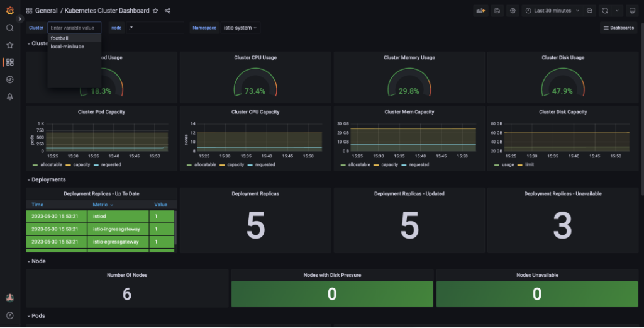Mark dashboard as favorite with star

tap(155, 11)
